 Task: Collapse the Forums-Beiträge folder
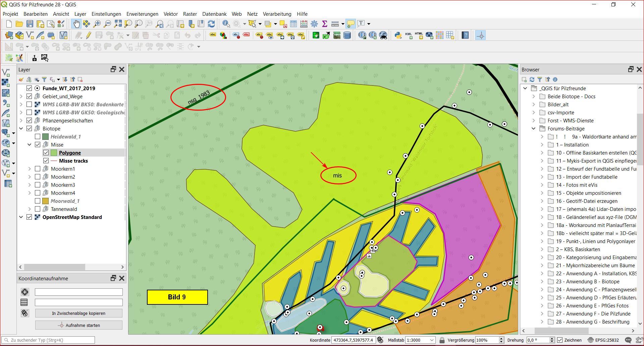(x=534, y=129)
